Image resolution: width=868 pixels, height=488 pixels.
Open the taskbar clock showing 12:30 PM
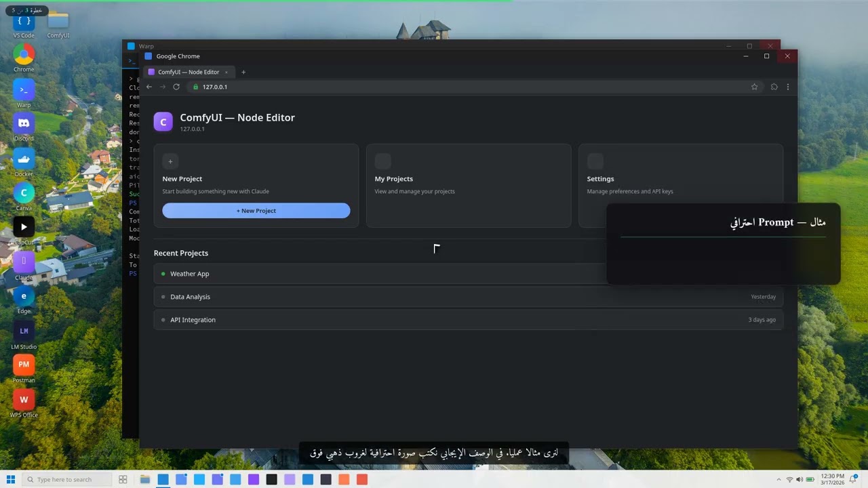(832, 479)
